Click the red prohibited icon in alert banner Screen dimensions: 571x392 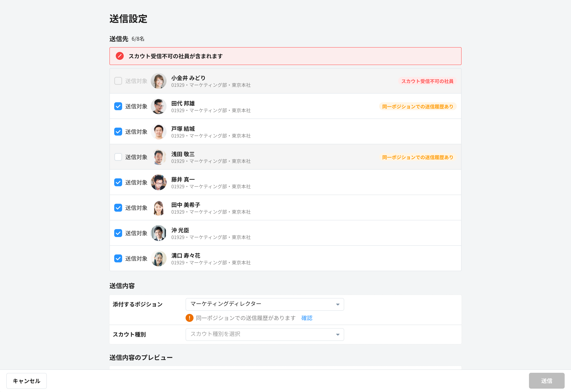click(x=120, y=56)
